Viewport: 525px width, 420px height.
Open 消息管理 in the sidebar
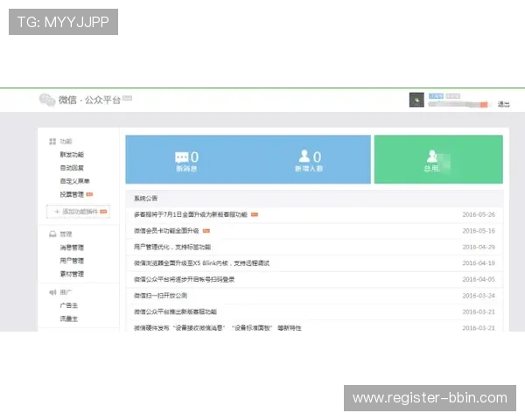coord(72,248)
